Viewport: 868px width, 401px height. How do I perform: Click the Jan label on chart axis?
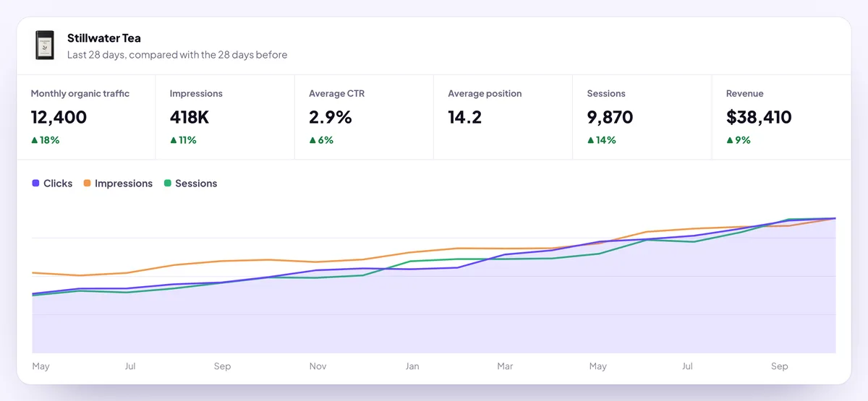point(412,366)
